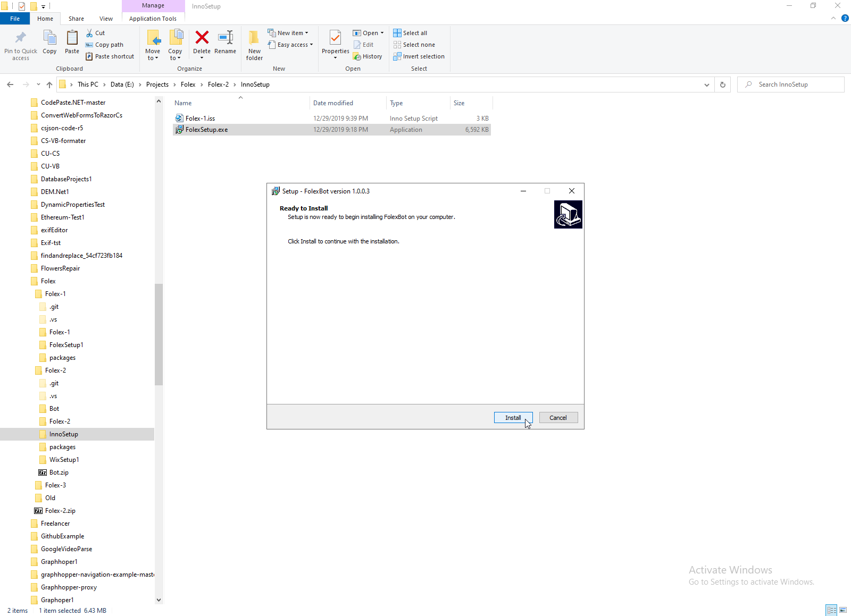This screenshot has width=851, height=616.
Task: Click Select none in the ribbon
Action: [414, 45]
